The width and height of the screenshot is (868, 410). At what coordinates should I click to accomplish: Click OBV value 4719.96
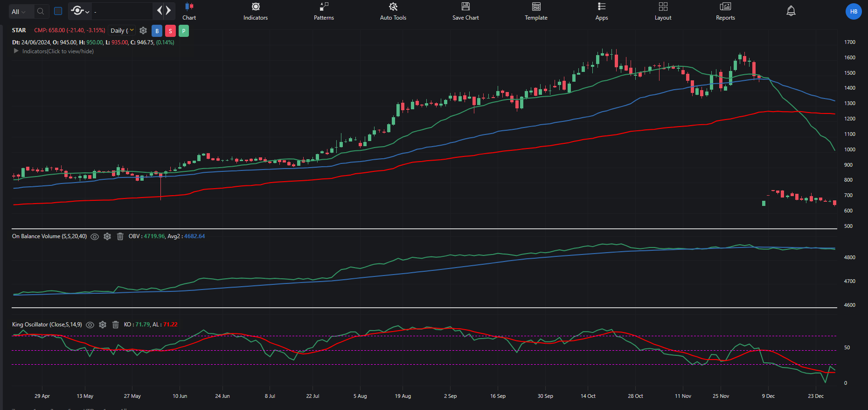click(154, 236)
